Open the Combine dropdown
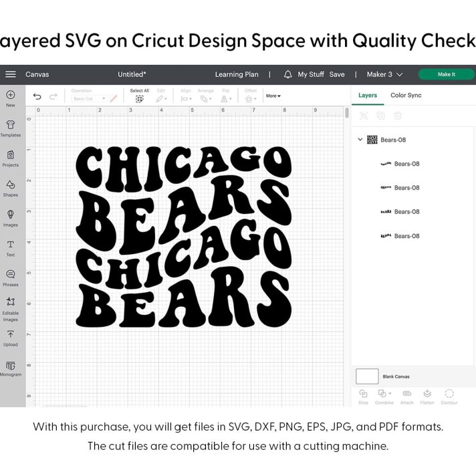 [384, 397]
